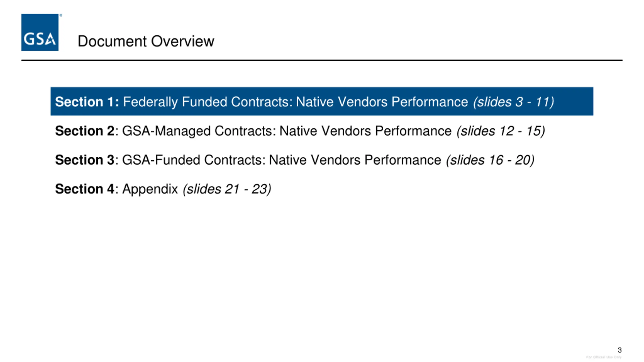Image resolution: width=644 pixels, height=362 pixels.
Task: Open GSA-Managed Contracts section text
Action: click(287, 131)
